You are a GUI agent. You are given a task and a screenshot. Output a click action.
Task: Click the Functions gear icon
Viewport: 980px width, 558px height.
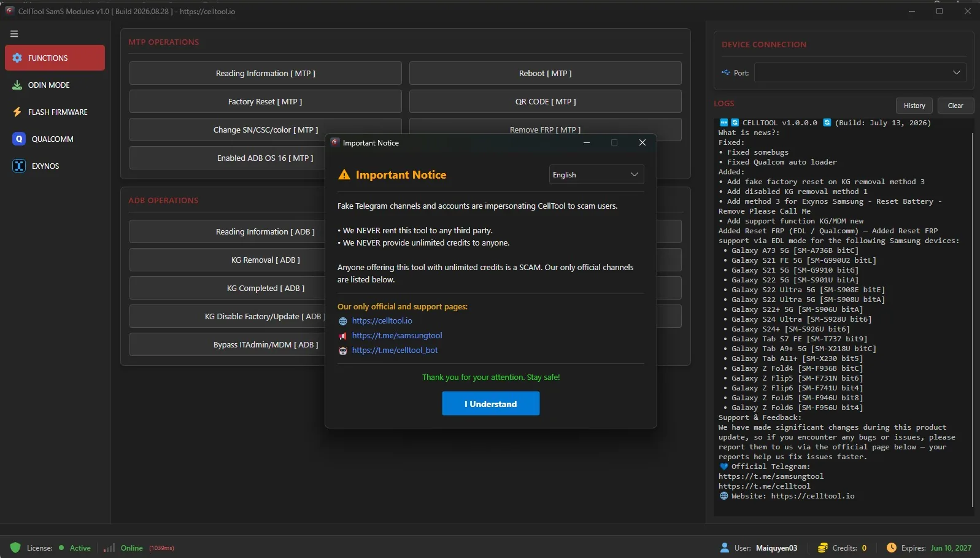pos(17,58)
